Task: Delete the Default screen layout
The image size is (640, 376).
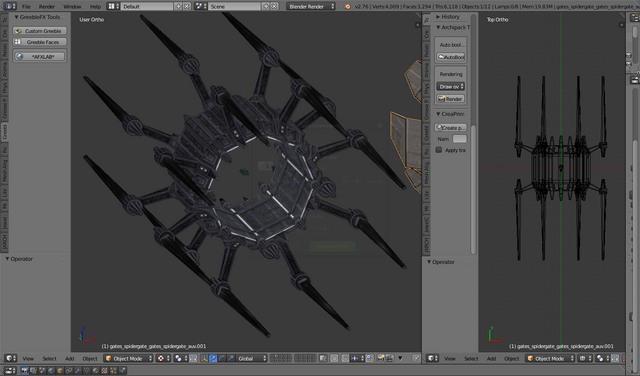Action: coord(187,6)
